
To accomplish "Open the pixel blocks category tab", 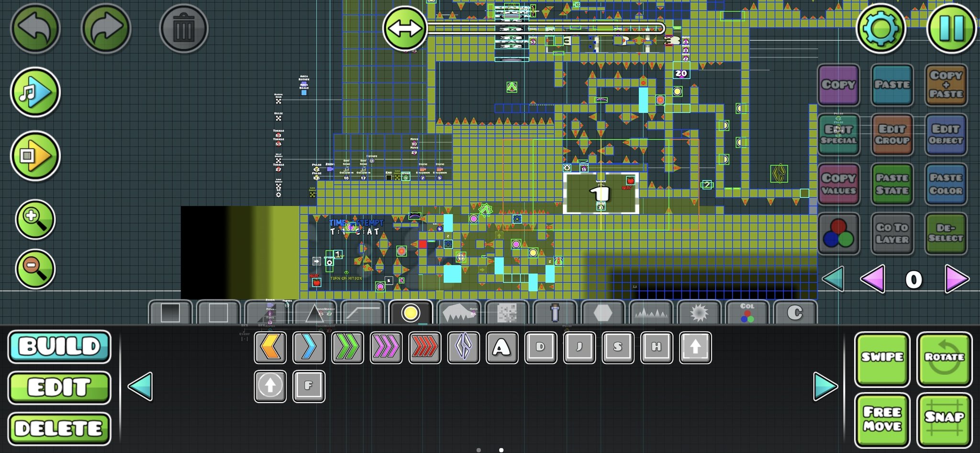I will pos(507,312).
